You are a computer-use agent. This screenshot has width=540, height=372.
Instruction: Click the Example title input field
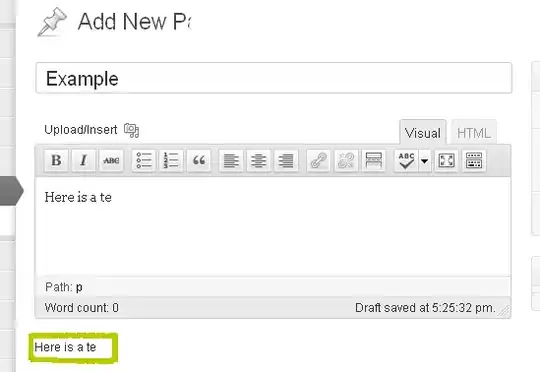(x=274, y=78)
